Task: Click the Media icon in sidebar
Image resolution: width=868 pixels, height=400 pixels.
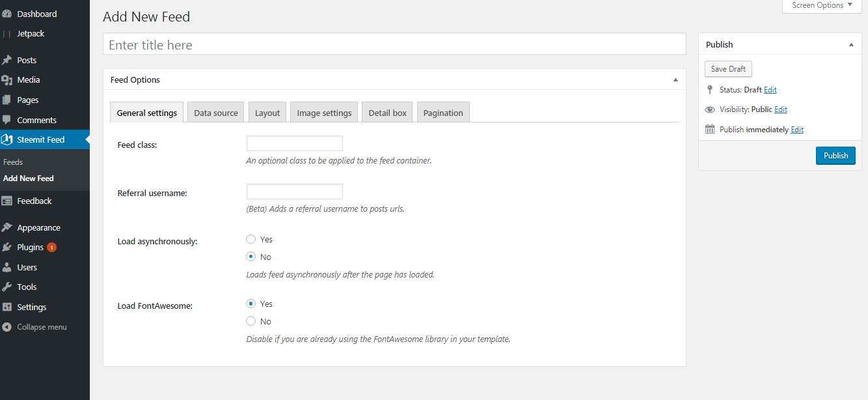Action: [x=7, y=80]
